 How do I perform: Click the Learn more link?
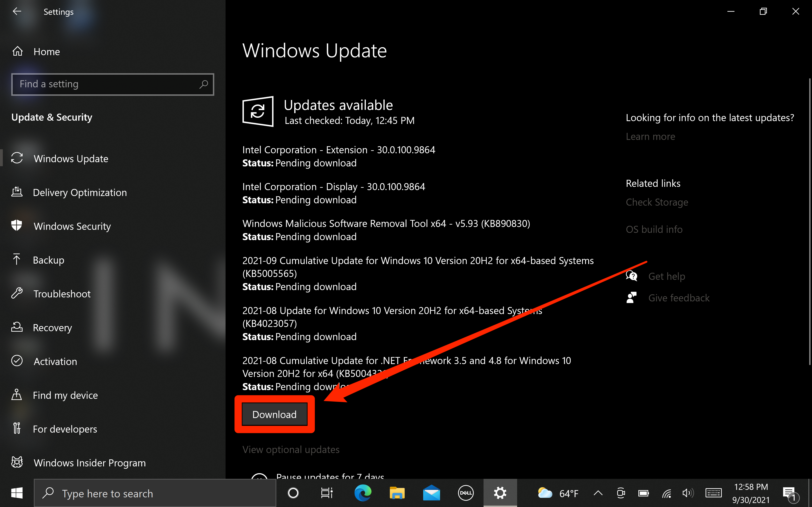point(650,136)
